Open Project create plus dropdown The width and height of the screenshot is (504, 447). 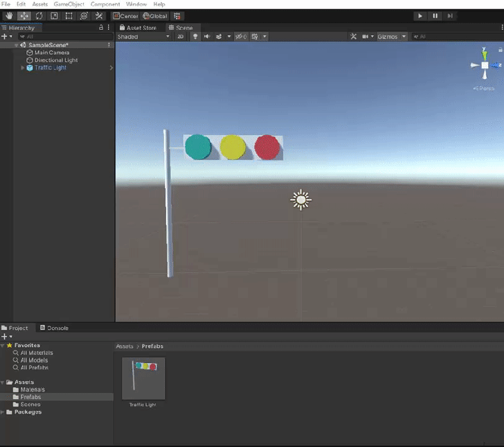(6, 336)
